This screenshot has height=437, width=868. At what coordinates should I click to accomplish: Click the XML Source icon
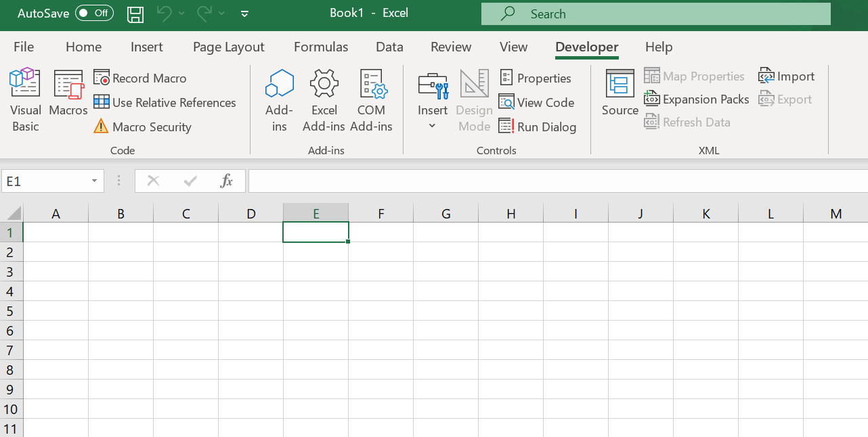[620, 93]
